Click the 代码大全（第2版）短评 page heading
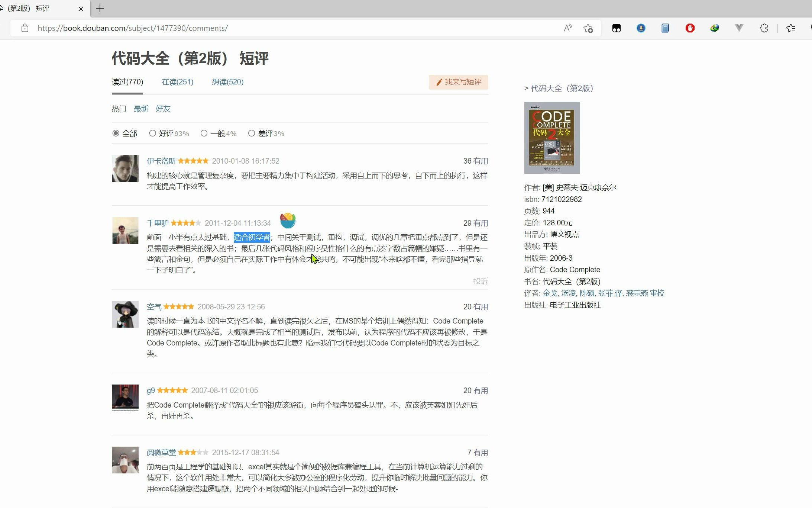 coord(190,58)
